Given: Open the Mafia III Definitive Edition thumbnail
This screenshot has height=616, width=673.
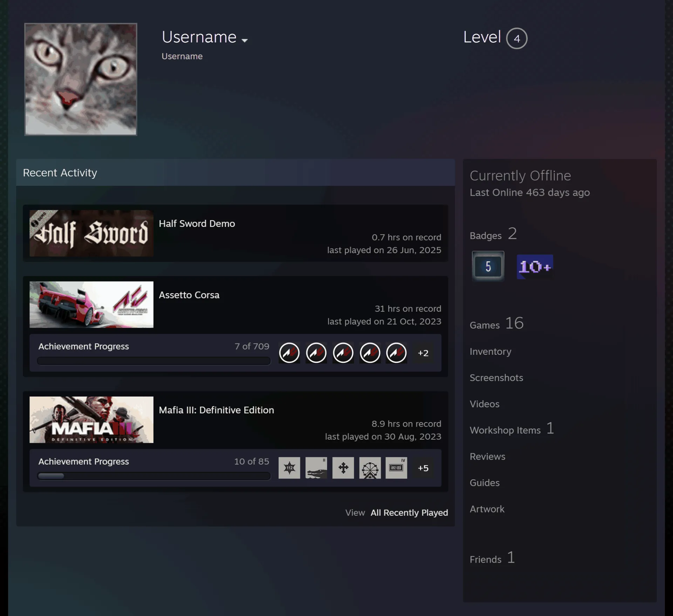Looking at the screenshot, I should click(x=91, y=420).
